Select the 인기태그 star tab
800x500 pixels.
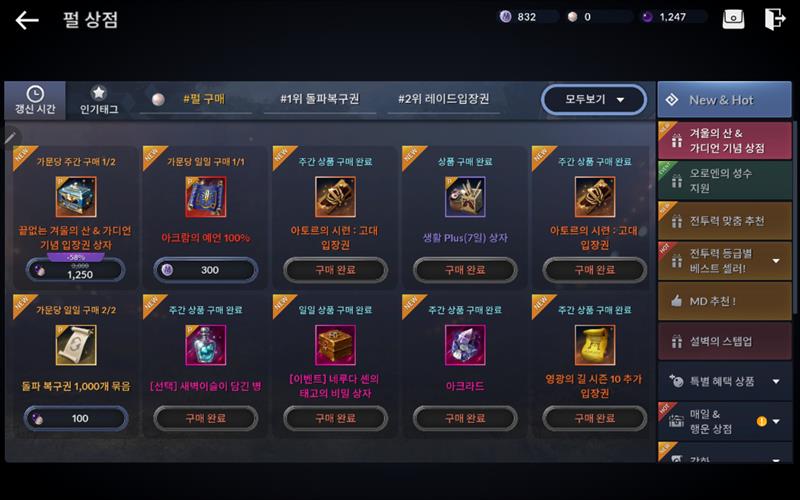[x=99, y=101]
